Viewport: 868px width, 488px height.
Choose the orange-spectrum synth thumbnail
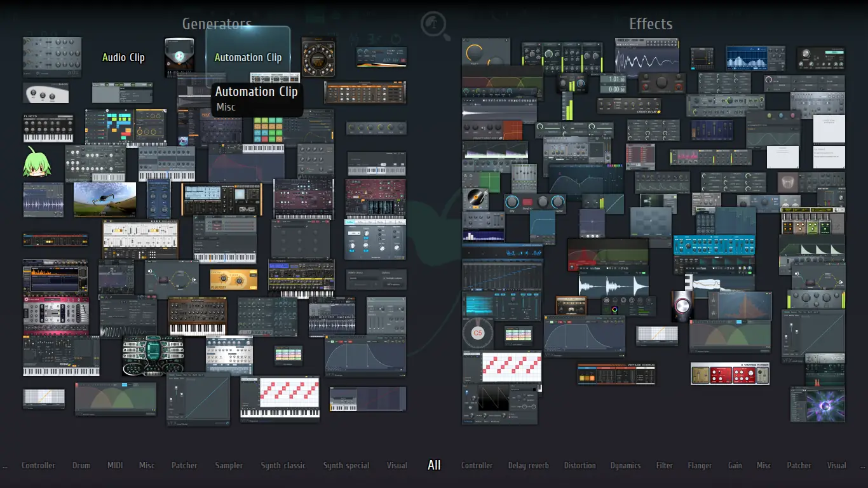[x=56, y=277]
